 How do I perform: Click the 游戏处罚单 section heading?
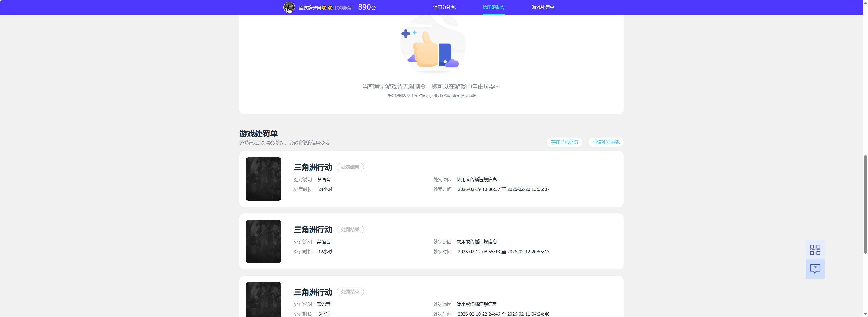point(258,134)
